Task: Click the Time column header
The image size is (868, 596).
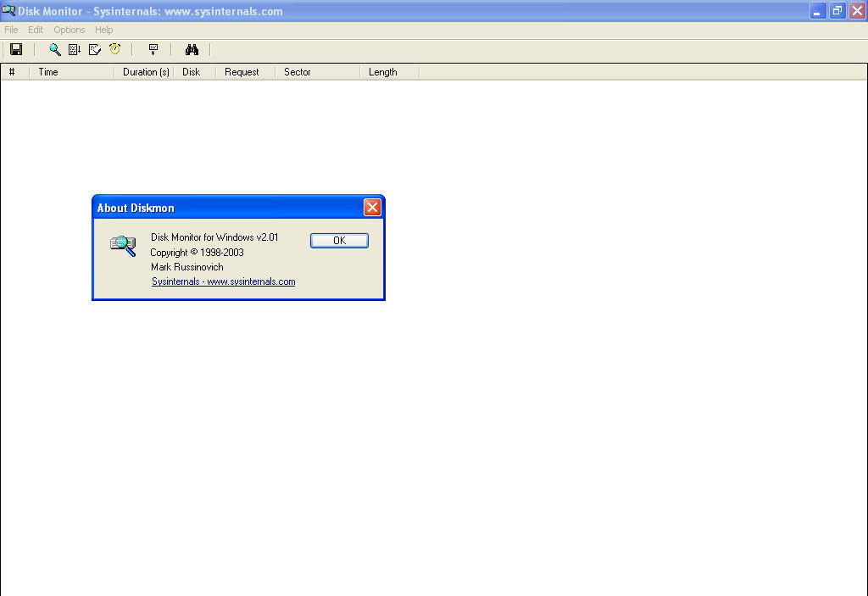Action: click(71, 72)
